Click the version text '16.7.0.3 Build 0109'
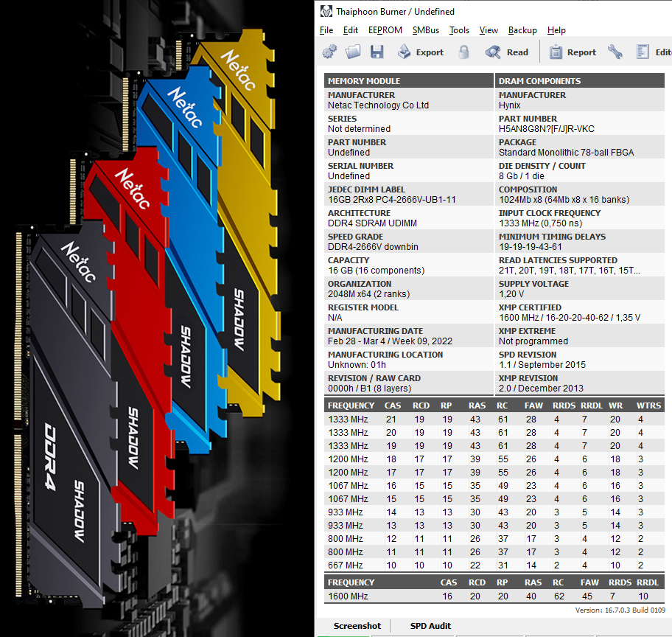The height and width of the screenshot is (637, 672). click(634, 610)
